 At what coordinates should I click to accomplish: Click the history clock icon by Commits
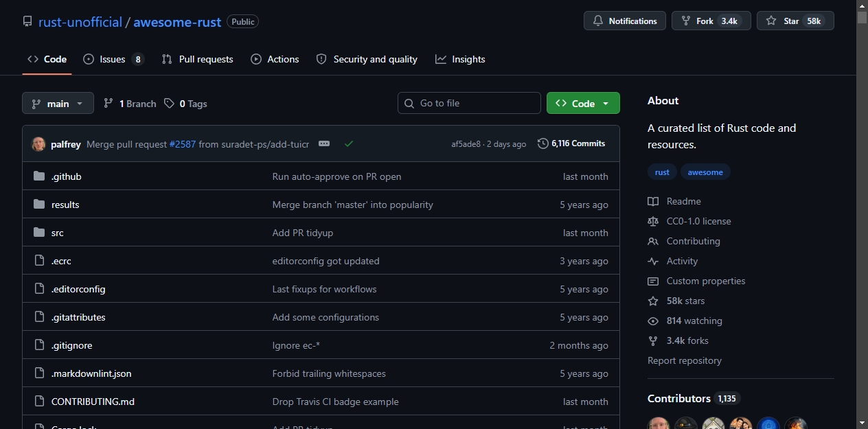tap(543, 143)
